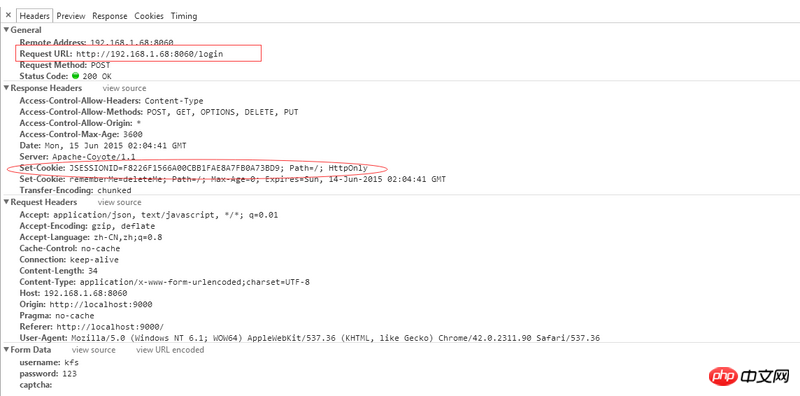View source of Response Headers
800x396 pixels.
pos(124,88)
